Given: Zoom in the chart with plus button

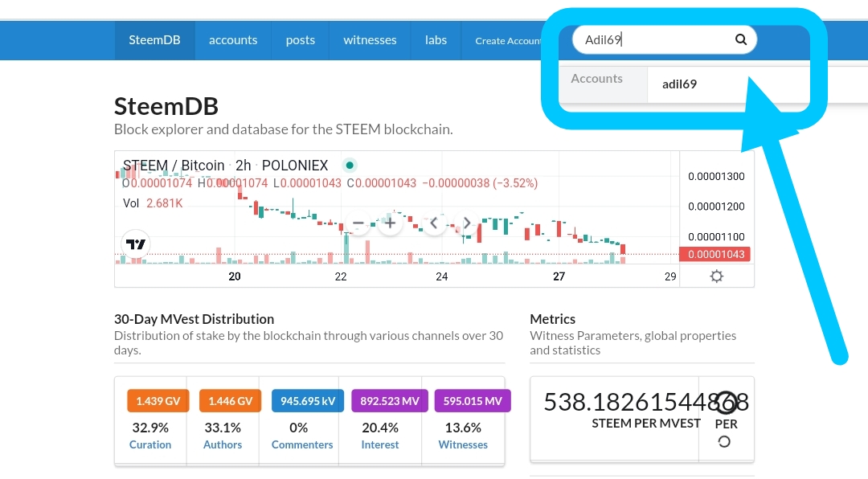Looking at the screenshot, I should [x=391, y=223].
